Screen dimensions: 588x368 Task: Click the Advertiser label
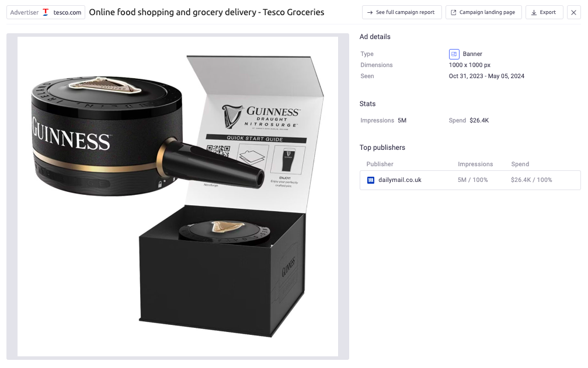[x=24, y=12]
